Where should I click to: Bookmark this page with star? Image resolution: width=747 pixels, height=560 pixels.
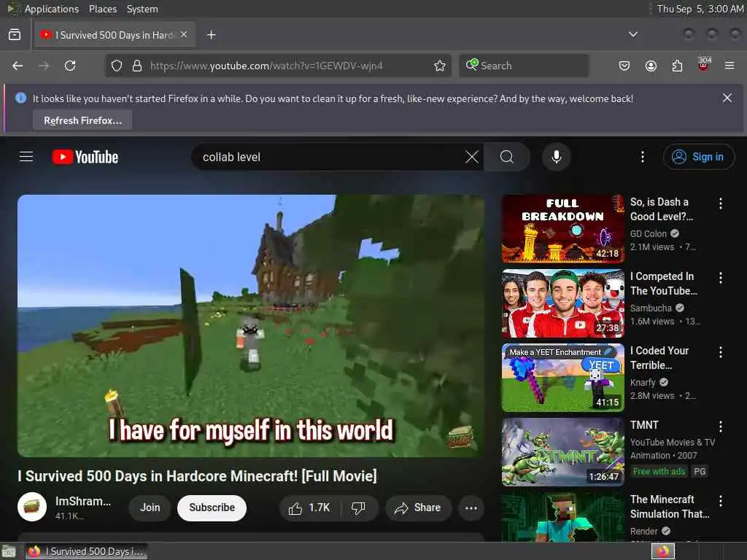click(x=440, y=66)
